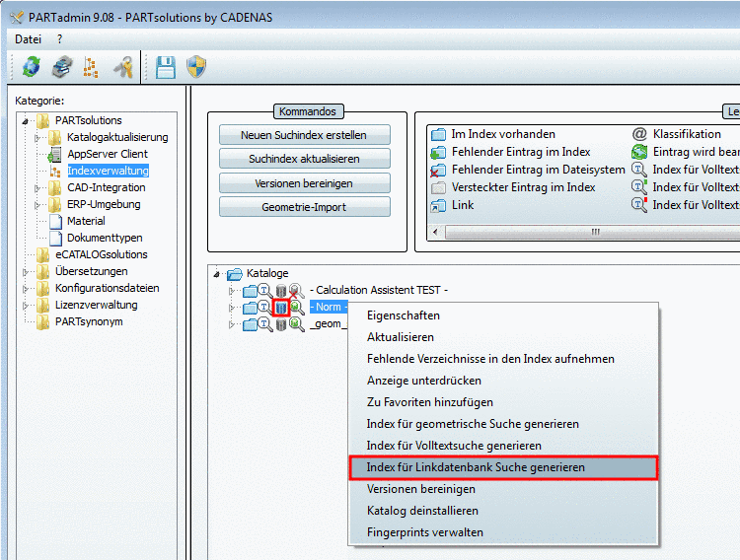Viewport: 740px width, 560px height.
Task: Collapse the PARTsolutions tree node
Action: click(26, 121)
